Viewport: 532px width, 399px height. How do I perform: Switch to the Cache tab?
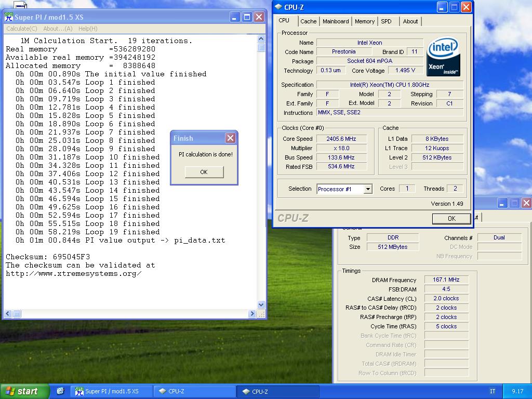309,21
